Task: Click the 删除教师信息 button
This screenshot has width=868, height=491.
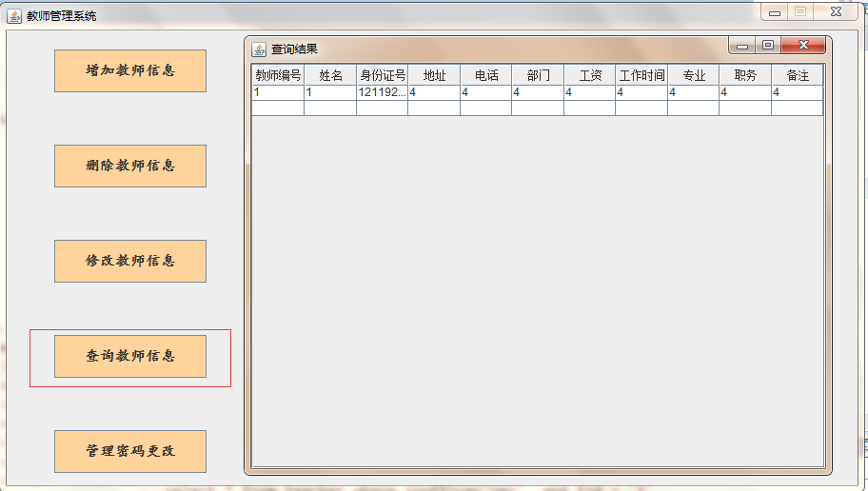Action: click(130, 167)
